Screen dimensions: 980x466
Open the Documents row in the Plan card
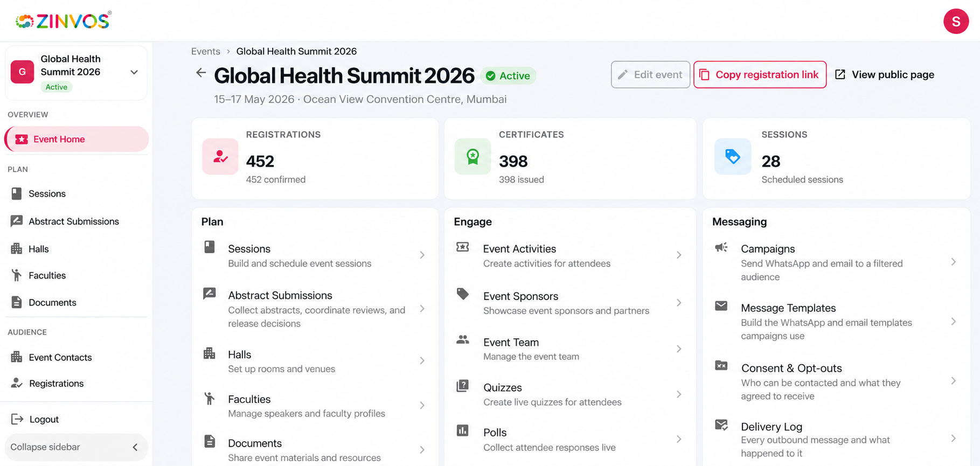[x=315, y=450]
